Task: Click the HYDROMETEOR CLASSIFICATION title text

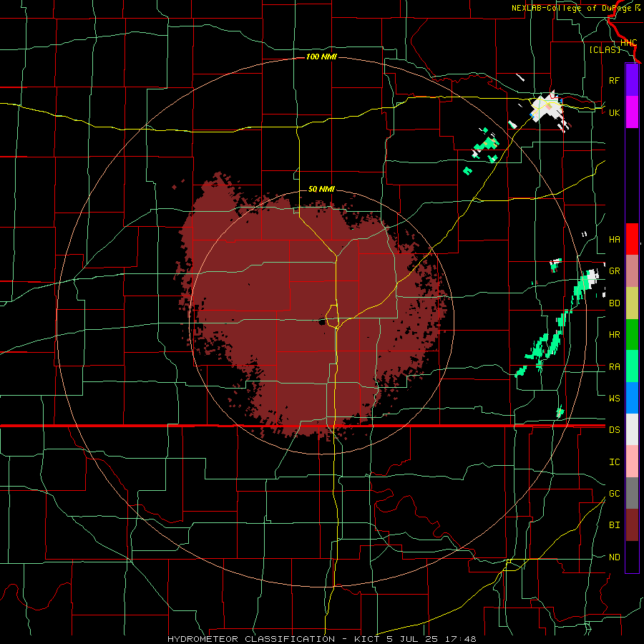Action: tap(251, 639)
